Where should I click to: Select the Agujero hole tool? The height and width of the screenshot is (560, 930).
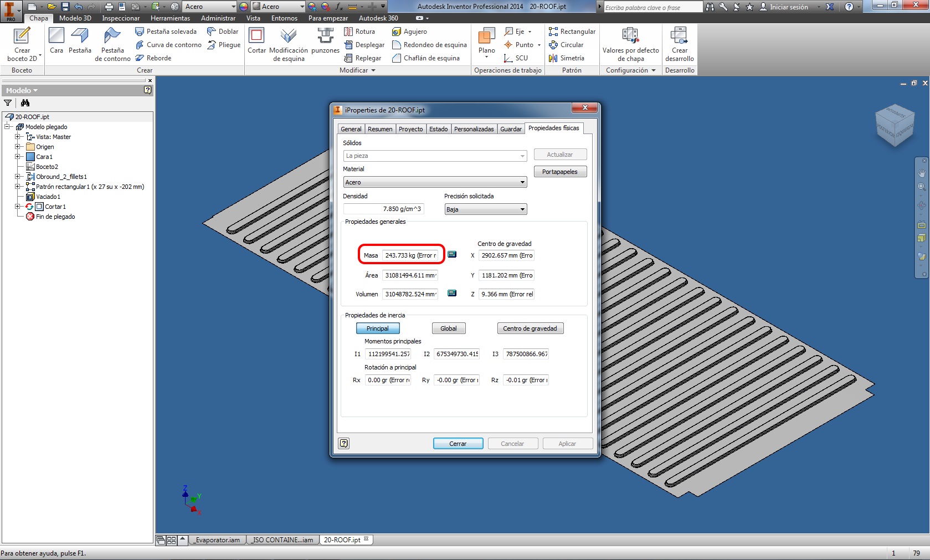409,32
